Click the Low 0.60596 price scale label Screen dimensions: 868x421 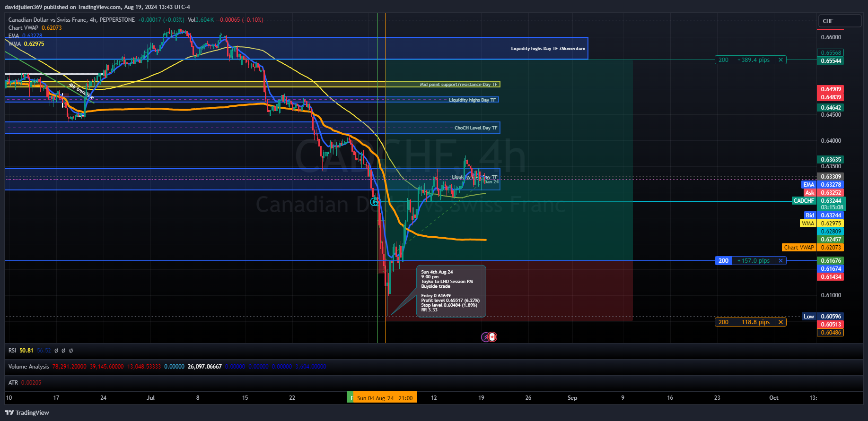823,317
